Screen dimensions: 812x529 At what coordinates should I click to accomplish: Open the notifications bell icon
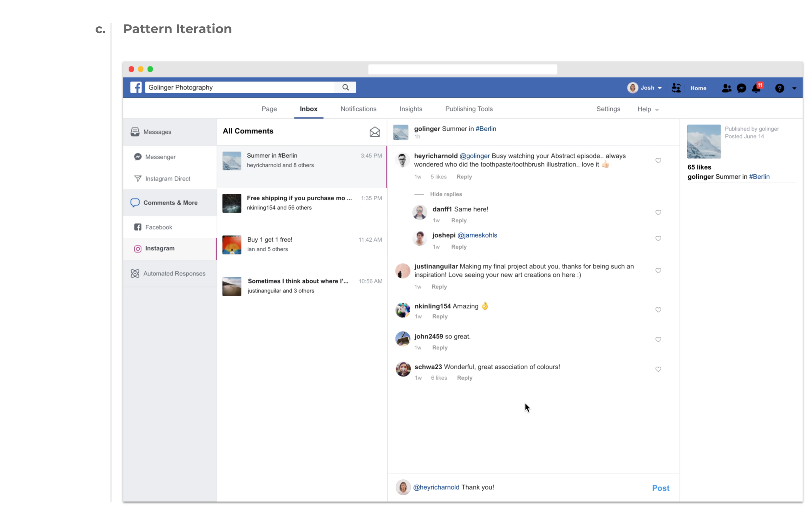click(x=756, y=88)
